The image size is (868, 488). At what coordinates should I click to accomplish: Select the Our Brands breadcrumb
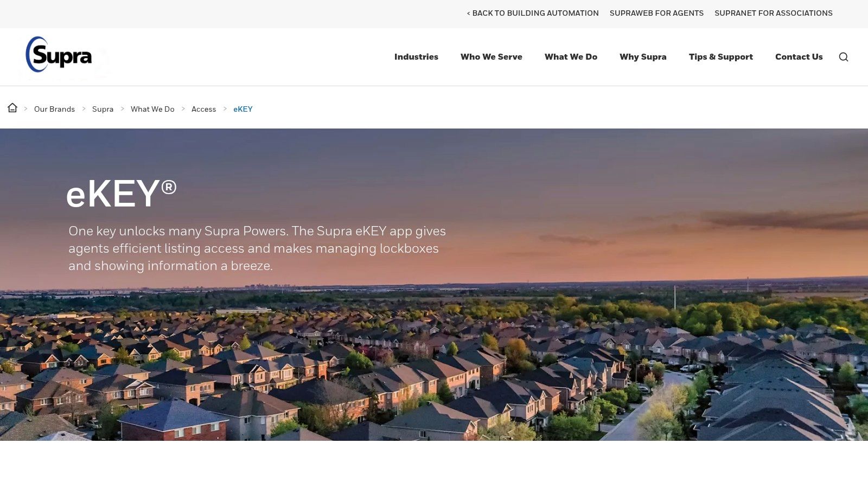coord(54,109)
